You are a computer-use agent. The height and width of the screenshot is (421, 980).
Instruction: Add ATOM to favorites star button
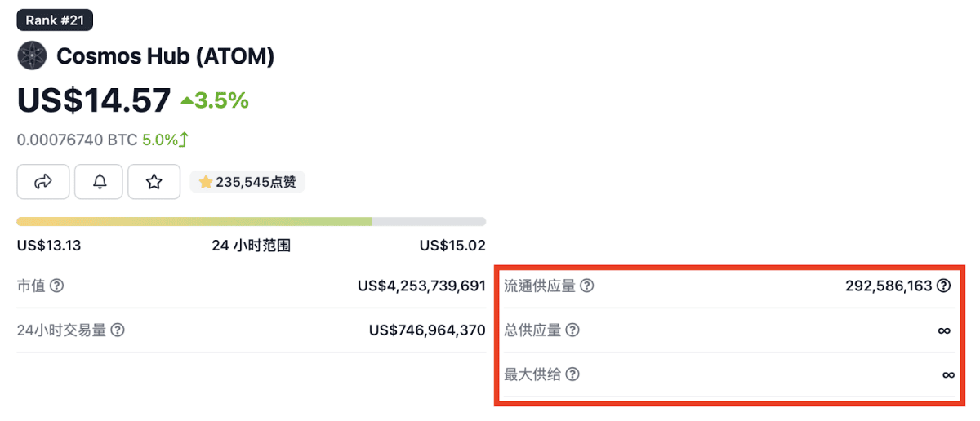[154, 182]
